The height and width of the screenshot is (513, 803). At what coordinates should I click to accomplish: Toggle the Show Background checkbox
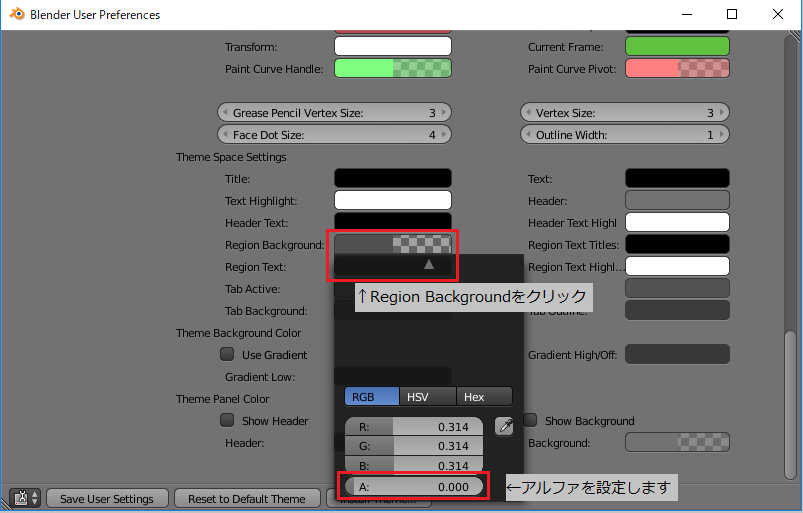(x=530, y=420)
